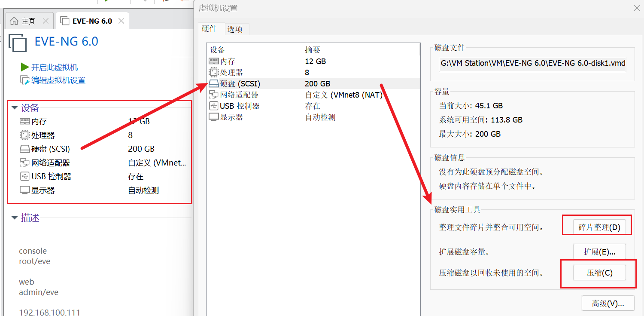Click 压缩(C) button
Viewport: 644px width, 316px height.
599,273
